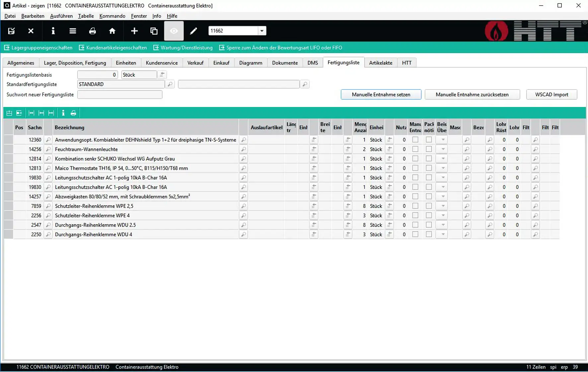
Task: Open magnifier next to STANDARD field
Action: [x=170, y=84]
